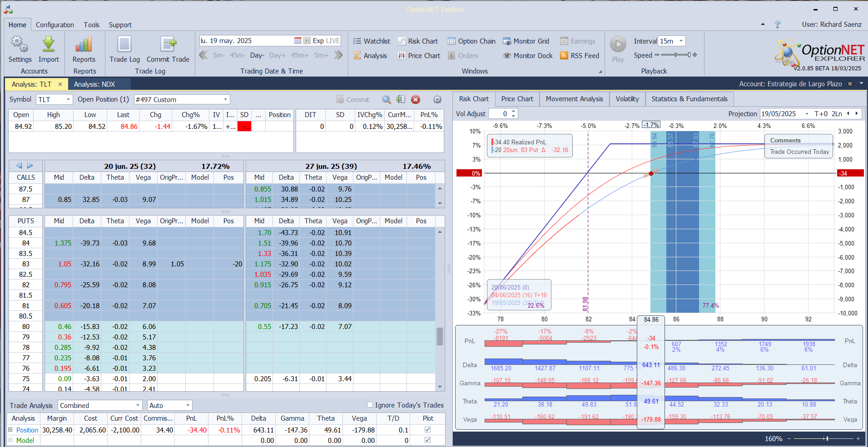Open Statistics & Fundamentals tab
This screenshot has width=868, height=447.
pos(689,98)
